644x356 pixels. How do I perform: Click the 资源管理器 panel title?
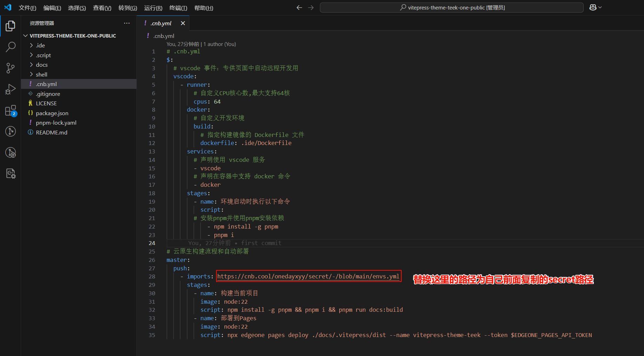(42, 23)
